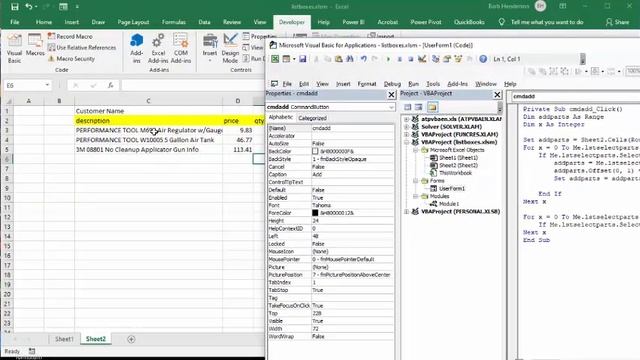Open Insert controls dropdown in ribbon
640x360 pixels.
[x=210, y=48]
